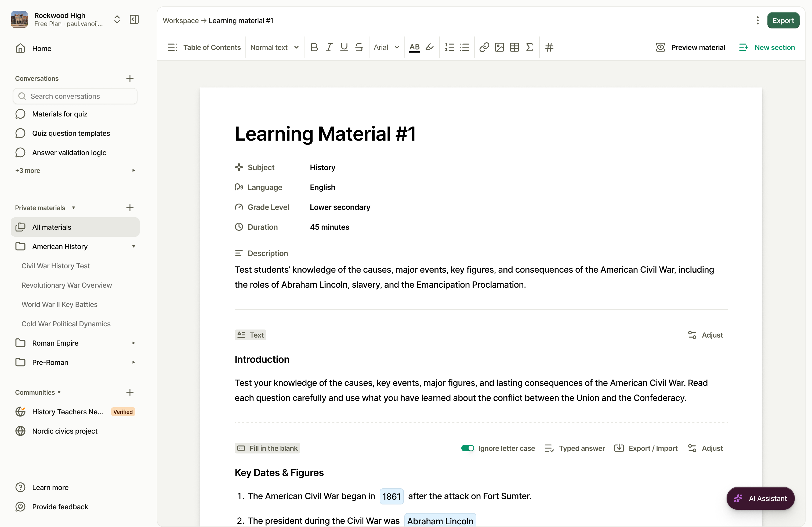Open Table of Contents
This screenshot has width=812, height=527.
[204, 47]
